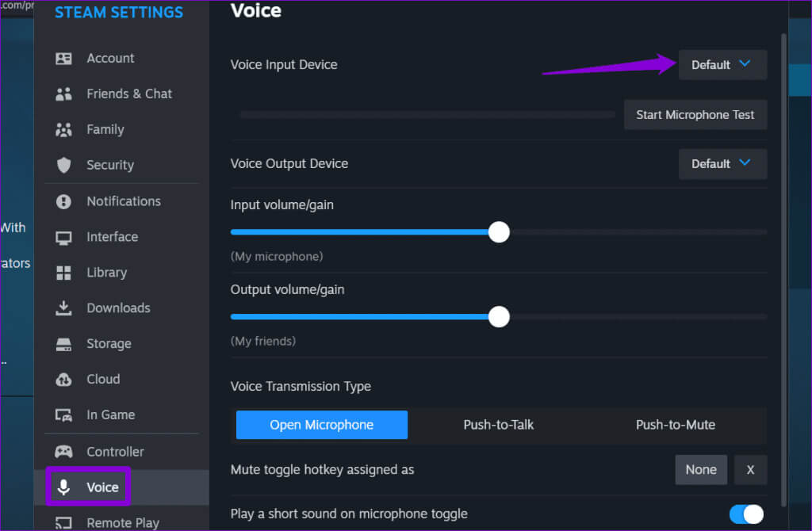Select Push-to-Talk transmission type
Screen dimensions: 812x531
coord(499,425)
